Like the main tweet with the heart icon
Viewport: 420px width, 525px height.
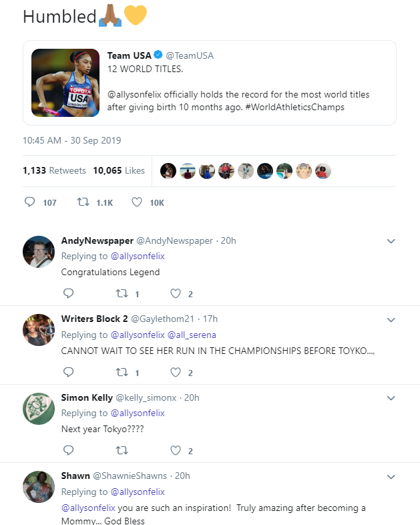coord(137,202)
